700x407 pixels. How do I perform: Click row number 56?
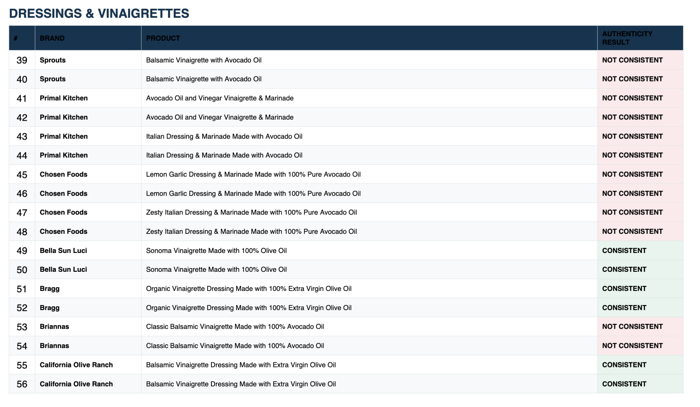pyautogui.click(x=22, y=384)
